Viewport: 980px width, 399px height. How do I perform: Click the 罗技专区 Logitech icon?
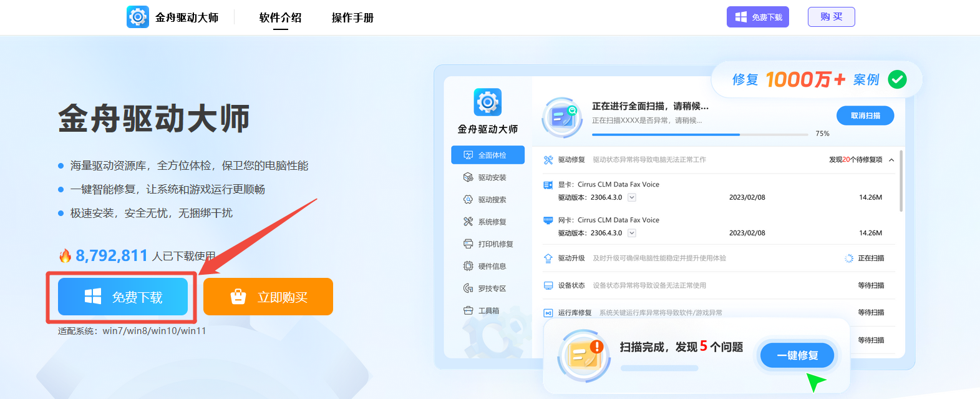[x=468, y=288]
